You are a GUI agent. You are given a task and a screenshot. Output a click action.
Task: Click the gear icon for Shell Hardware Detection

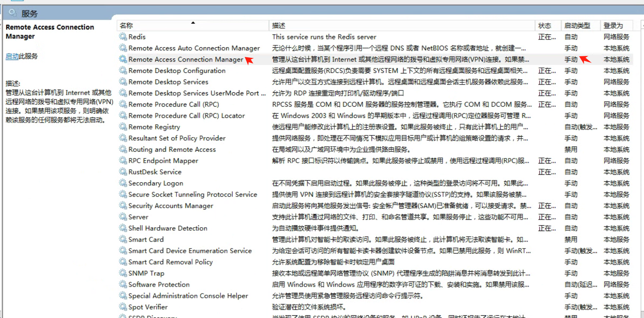pyautogui.click(x=123, y=228)
